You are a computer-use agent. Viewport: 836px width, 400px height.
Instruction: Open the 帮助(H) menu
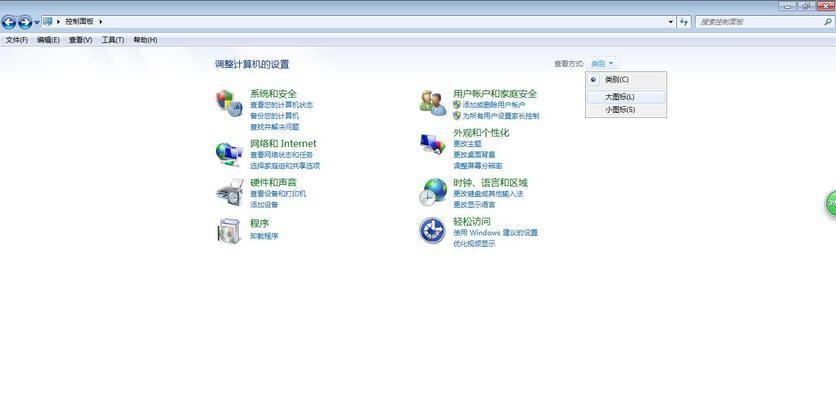tap(145, 40)
